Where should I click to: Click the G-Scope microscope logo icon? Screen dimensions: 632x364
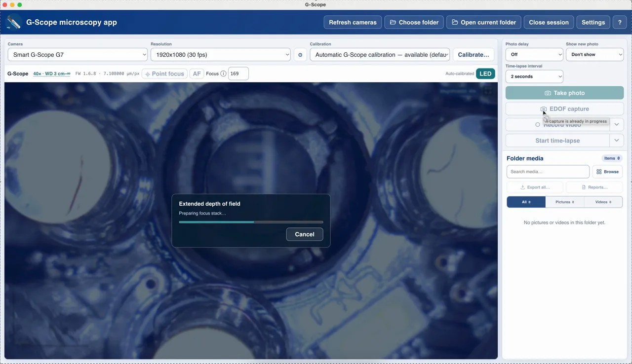[13, 22]
